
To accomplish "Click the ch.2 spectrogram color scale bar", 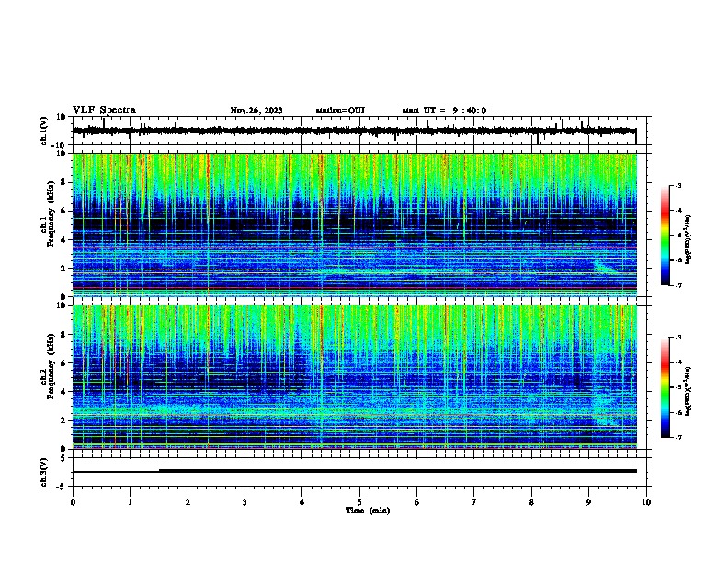I will (665, 387).
